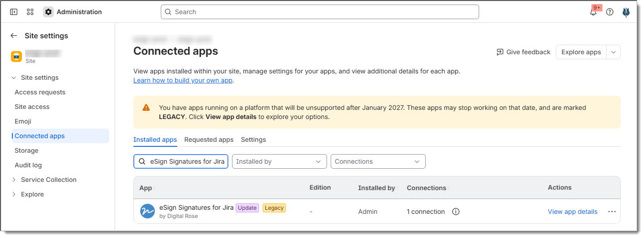The image size is (644, 238).
Task: Show connection info icon beside 1 connection
Action: [455, 212]
